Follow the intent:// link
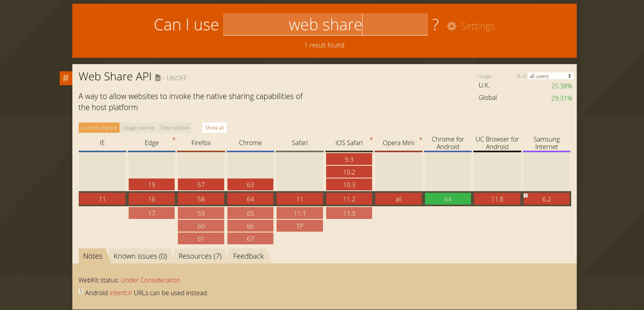644x310 pixels. coord(121,293)
